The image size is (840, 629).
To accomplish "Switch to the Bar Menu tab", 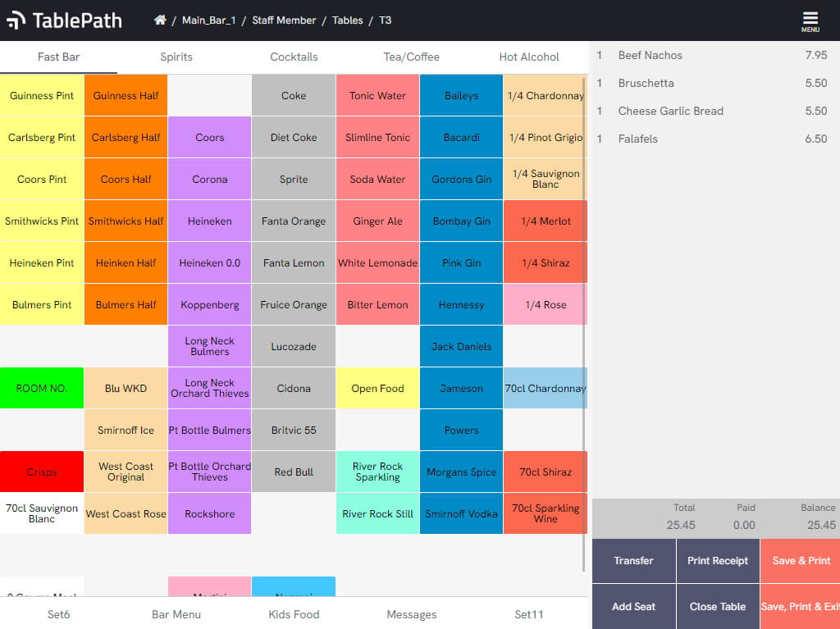I will pyautogui.click(x=176, y=614).
